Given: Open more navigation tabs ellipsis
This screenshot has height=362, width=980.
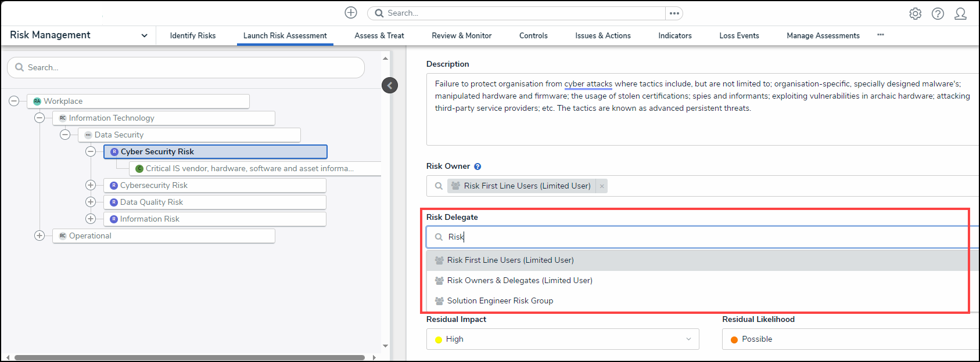Looking at the screenshot, I should 881,35.
